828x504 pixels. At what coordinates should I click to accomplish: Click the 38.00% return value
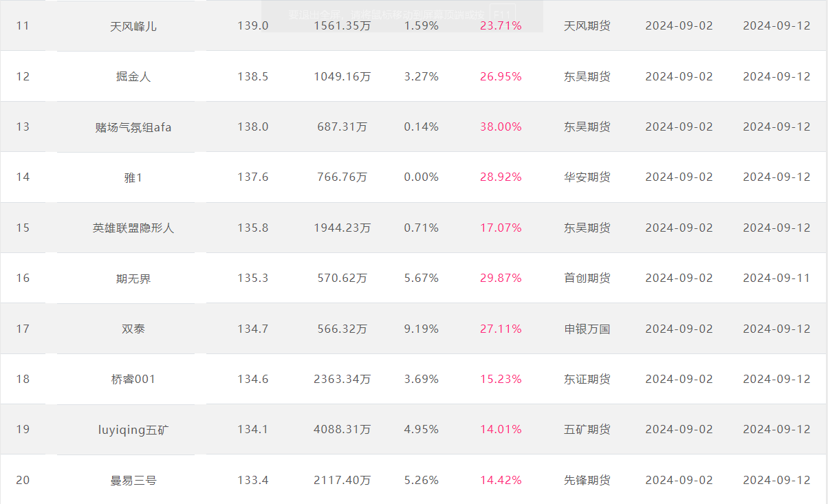click(501, 127)
